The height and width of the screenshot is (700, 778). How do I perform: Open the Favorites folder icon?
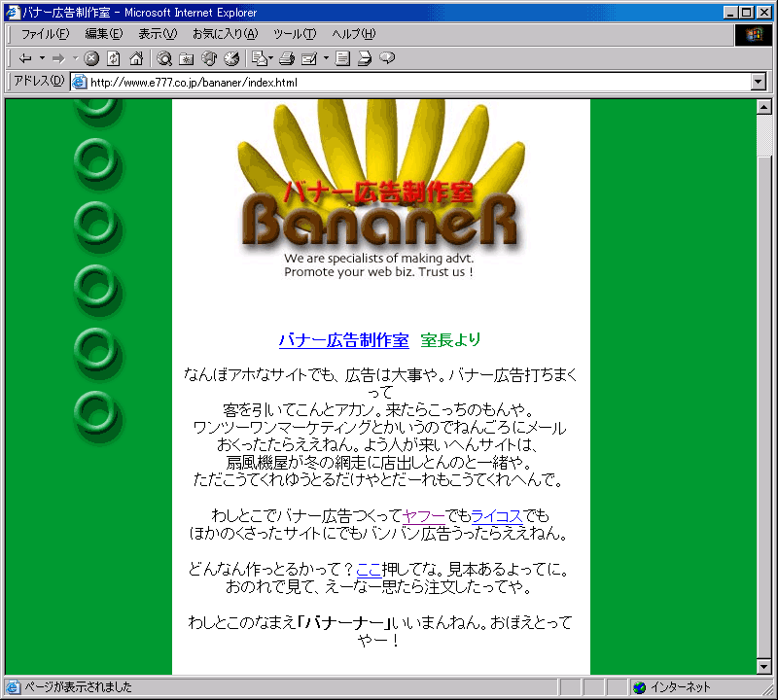click(x=187, y=58)
